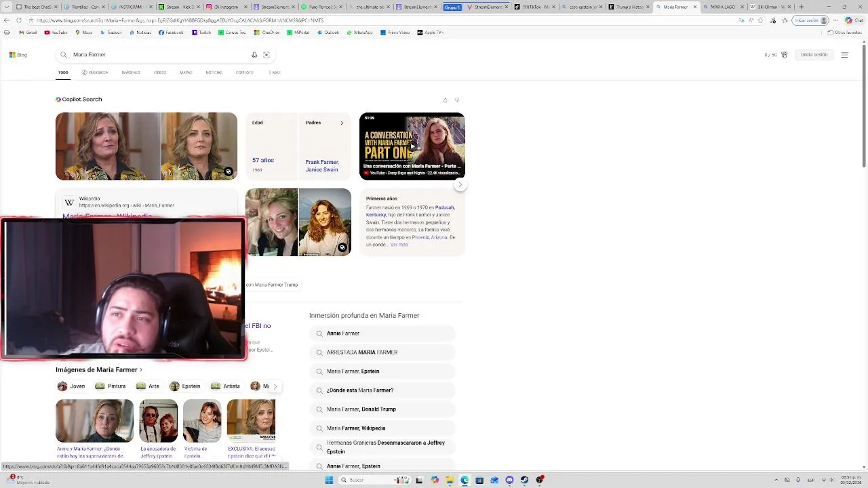The image size is (868, 488).
Task: Search suggestion Maria Farmer, Donald Trump
Action: click(382, 409)
